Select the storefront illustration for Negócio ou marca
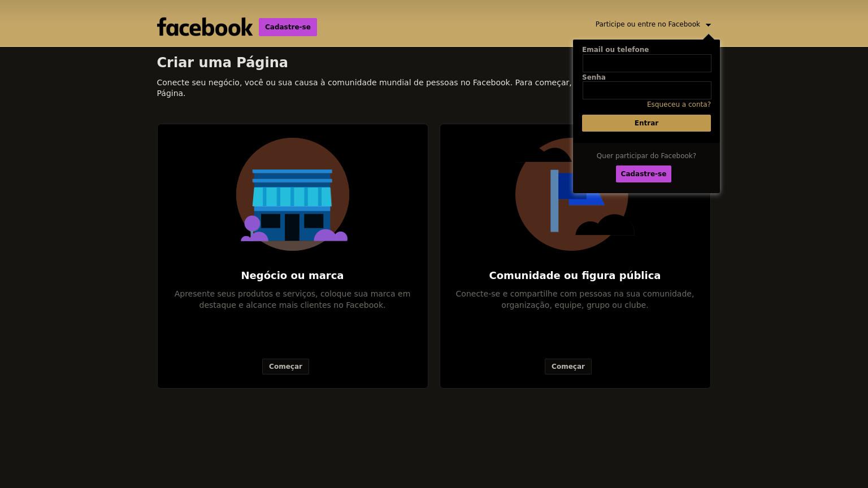The height and width of the screenshot is (488, 868). click(293, 194)
